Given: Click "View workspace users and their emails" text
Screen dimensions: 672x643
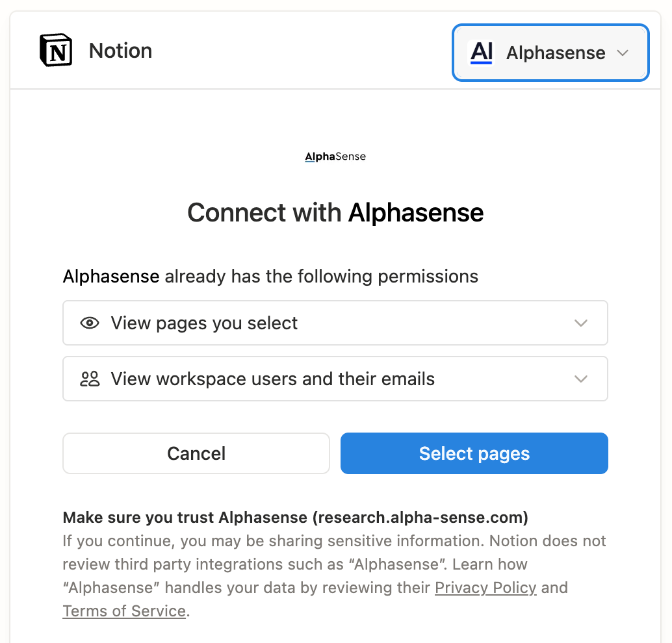Looking at the screenshot, I should pos(273,379).
